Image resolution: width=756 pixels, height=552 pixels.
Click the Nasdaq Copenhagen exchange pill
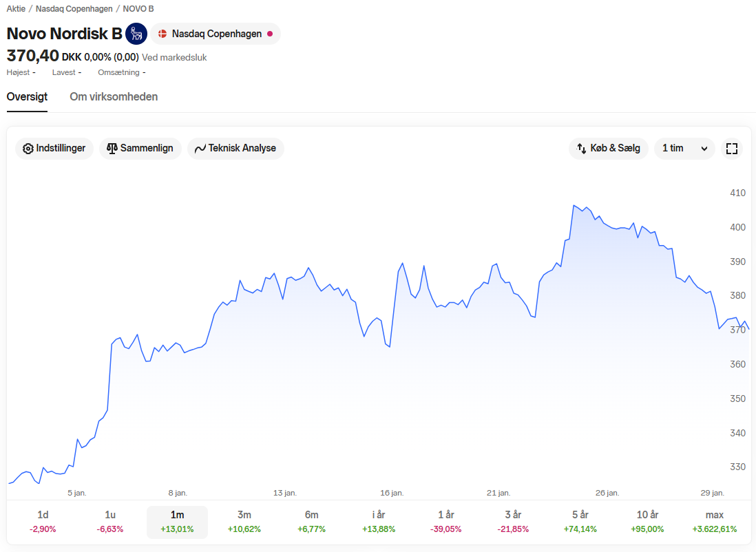[x=216, y=34]
